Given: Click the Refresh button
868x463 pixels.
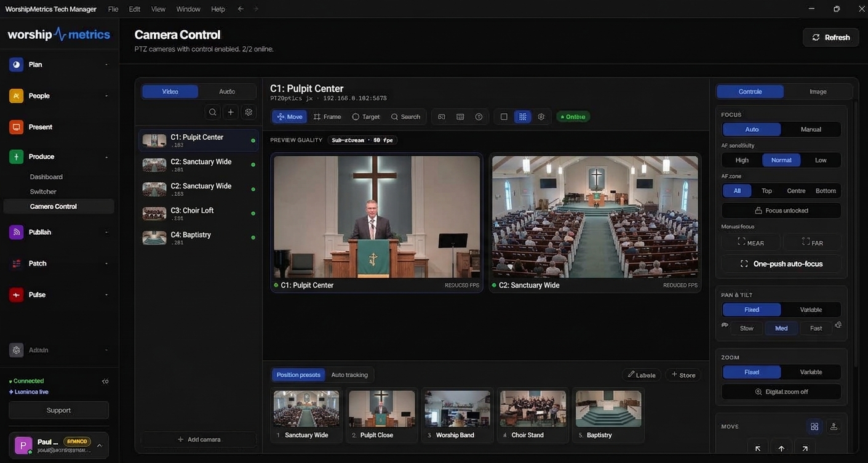Looking at the screenshot, I should (830, 38).
